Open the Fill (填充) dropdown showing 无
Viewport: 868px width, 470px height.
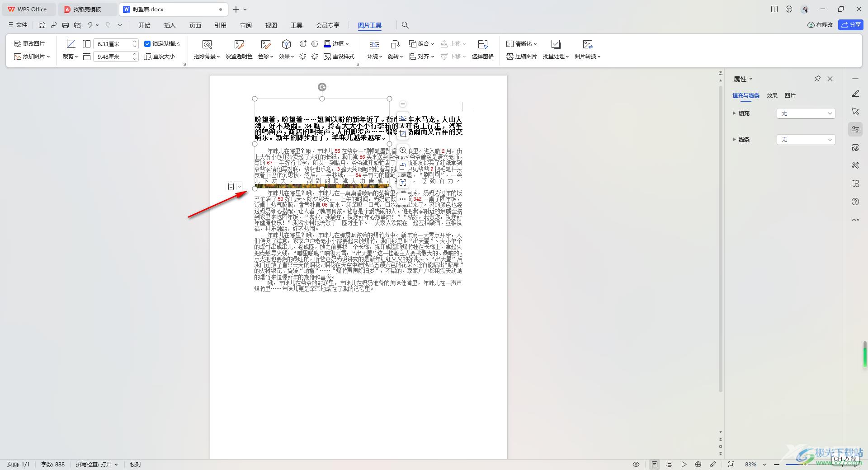(806, 113)
